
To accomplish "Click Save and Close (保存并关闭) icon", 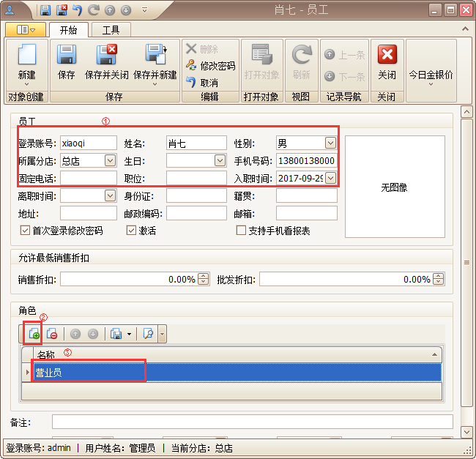I will point(106,56).
